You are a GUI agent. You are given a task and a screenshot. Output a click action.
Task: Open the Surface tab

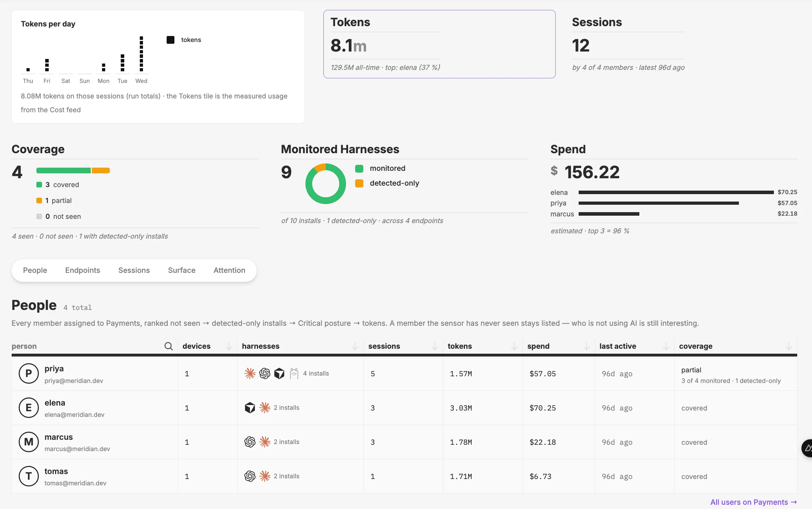pyautogui.click(x=182, y=270)
